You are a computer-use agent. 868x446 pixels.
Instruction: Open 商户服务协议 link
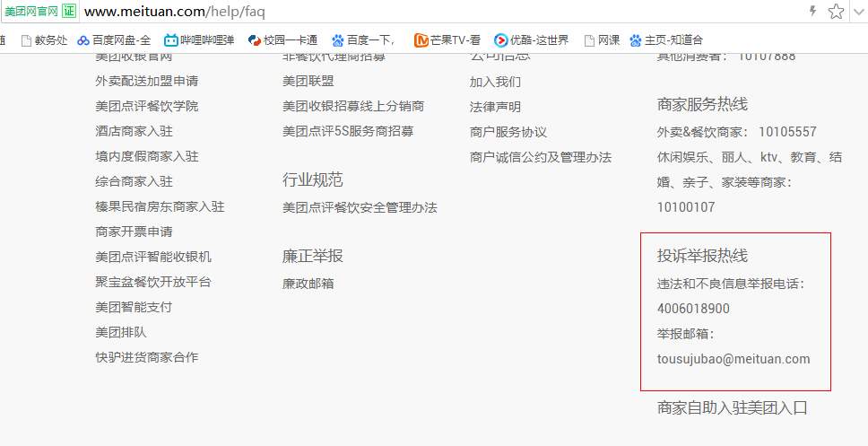click(x=508, y=133)
